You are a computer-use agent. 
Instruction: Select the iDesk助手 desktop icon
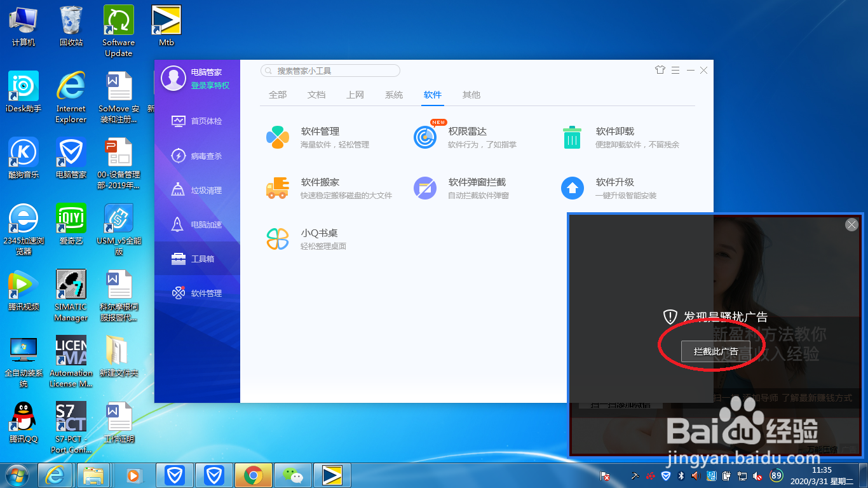pyautogui.click(x=24, y=93)
